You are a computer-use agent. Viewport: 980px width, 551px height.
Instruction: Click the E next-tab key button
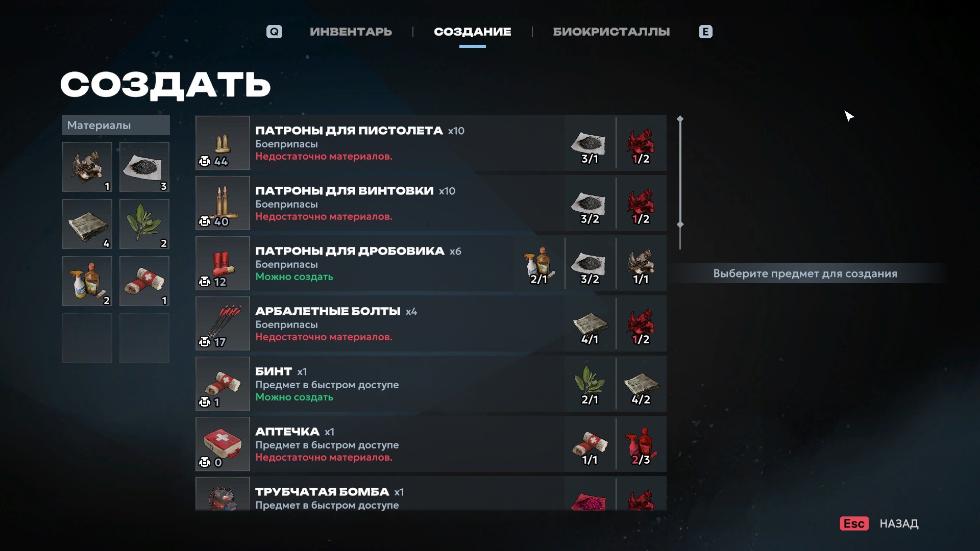pyautogui.click(x=705, y=32)
